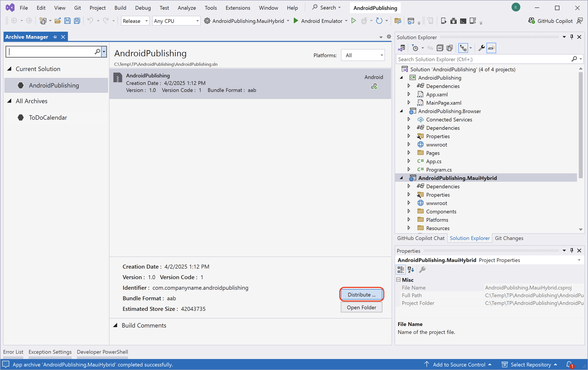588x370 pixels.
Task: Click the user account avatar IL
Action: tap(516, 7)
